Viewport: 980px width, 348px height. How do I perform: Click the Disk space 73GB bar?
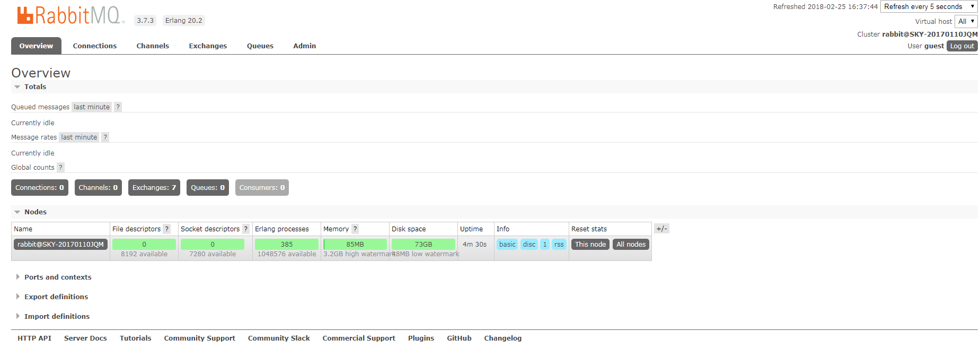pos(423,245)
